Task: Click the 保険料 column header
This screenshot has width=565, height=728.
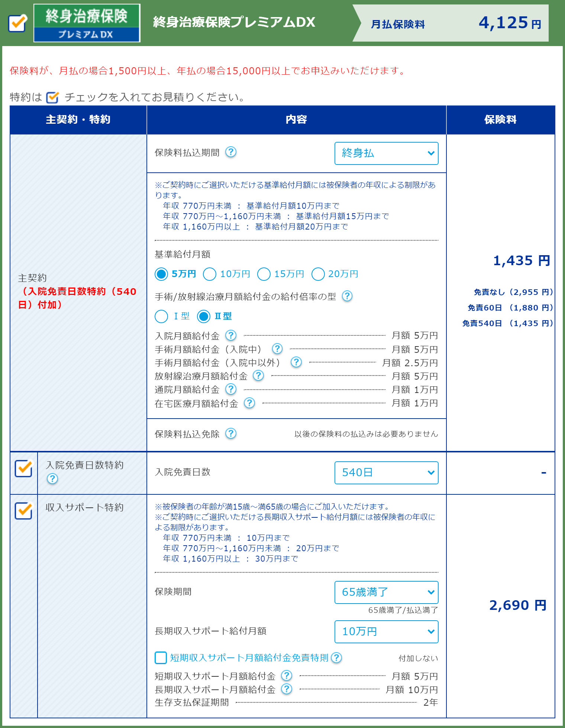Action: click(x=501, y=120)
